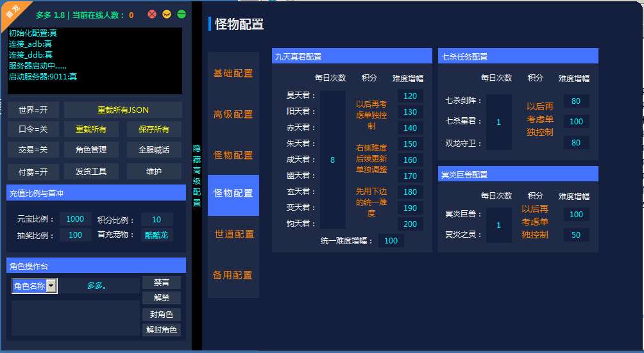Click the 充值比例与首冲 section header
Screen dimensions: 644x353
pos(96,193)
